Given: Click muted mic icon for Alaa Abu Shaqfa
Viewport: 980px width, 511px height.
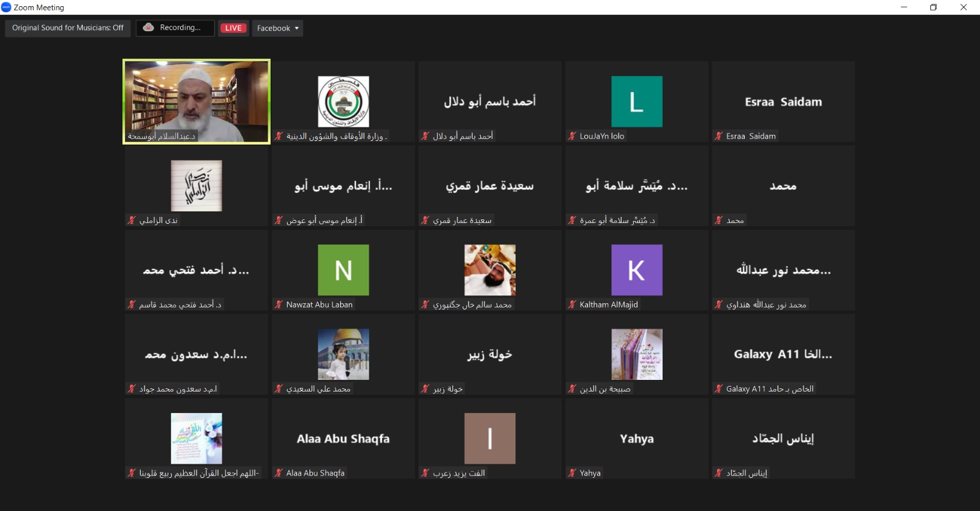Looking at the screenshot, I should tap(279, 473).
